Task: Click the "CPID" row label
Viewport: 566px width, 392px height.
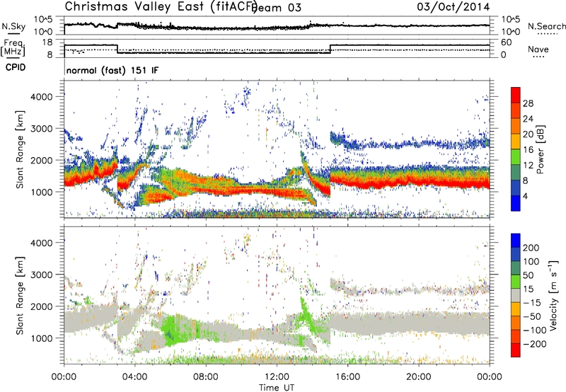Action: 16,67
